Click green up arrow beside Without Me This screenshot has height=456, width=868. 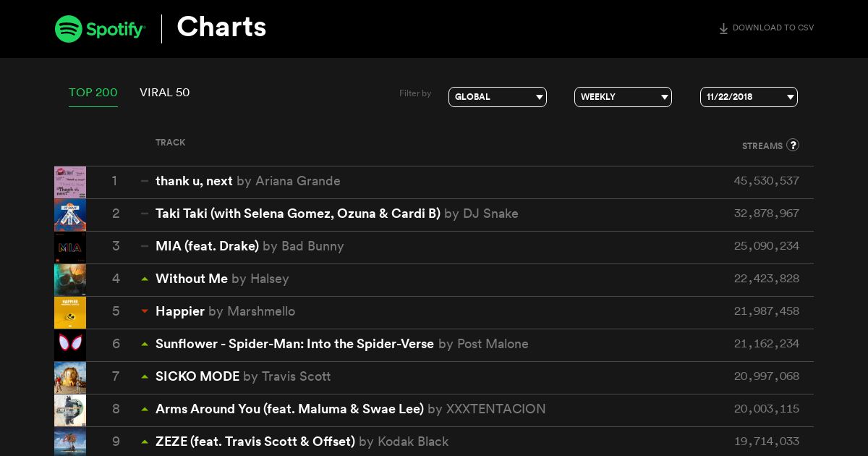[x=145, y=279]
